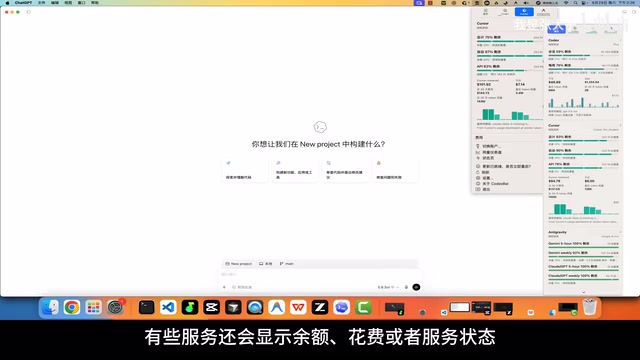Open Finder from the Dock

(50, 307)
